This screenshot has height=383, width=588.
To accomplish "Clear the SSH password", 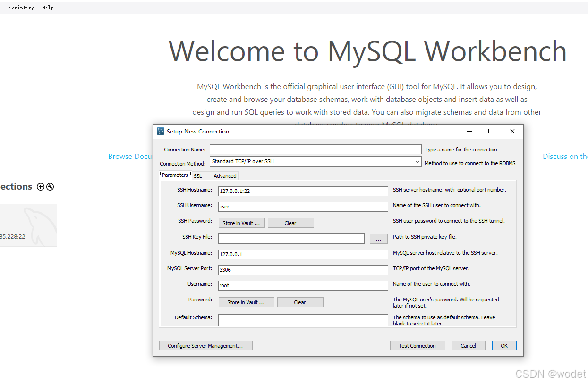I will pyautogui.click(x=290, y=223).
